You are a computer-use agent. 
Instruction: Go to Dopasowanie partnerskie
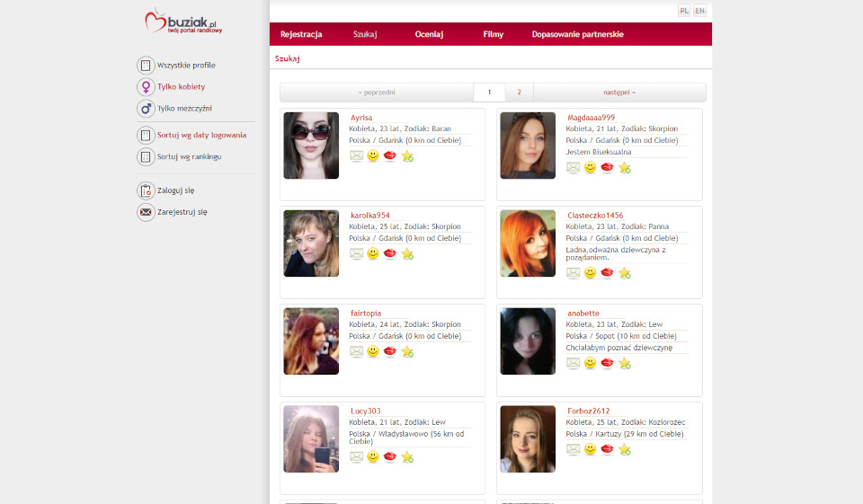coord(577,34)
